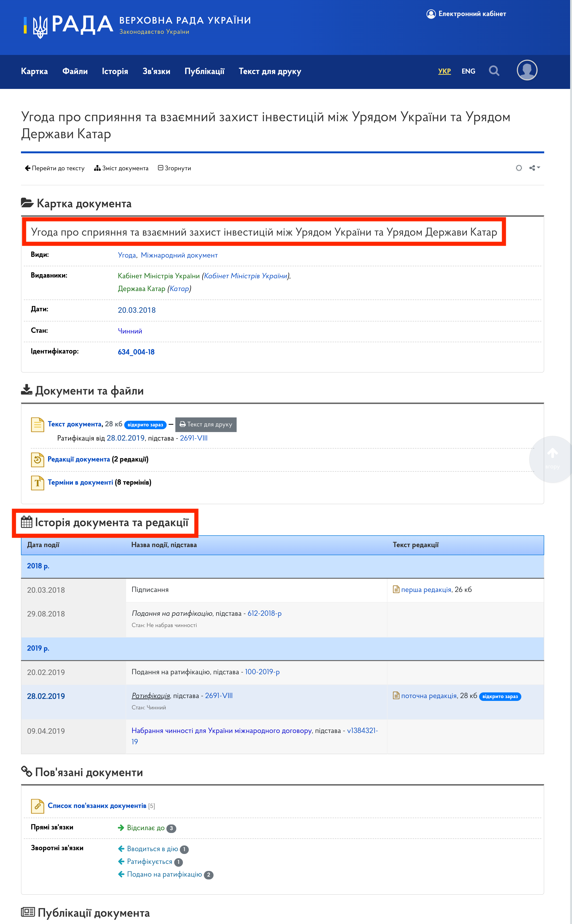572x924 pixels.
Task: Open 100-2019-р link
Action: 262,672
